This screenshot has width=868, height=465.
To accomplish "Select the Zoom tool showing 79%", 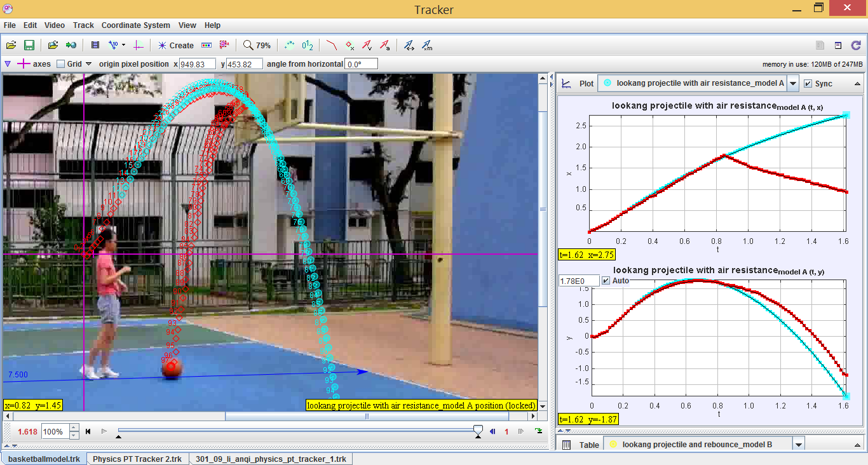I will [x=257, y=45].
